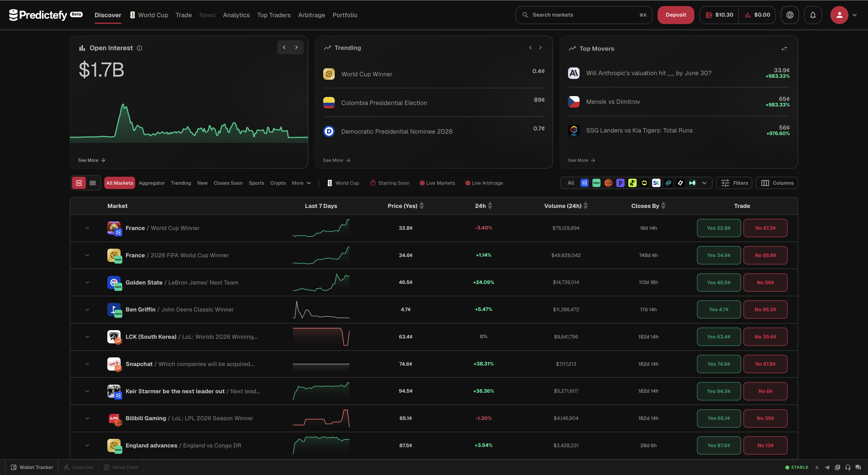Click the Search markets field
Screen dimensions: 868x475
584,15
